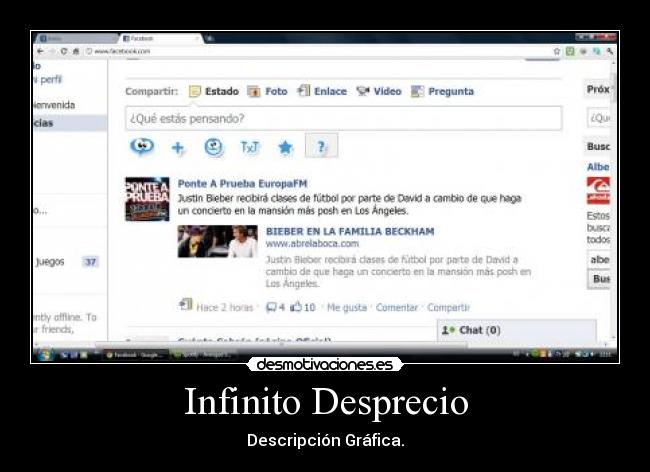The height and width of the screenshot is (472, 650).
Task: Click the Video camera icon
Action: (x=363, y=91)
